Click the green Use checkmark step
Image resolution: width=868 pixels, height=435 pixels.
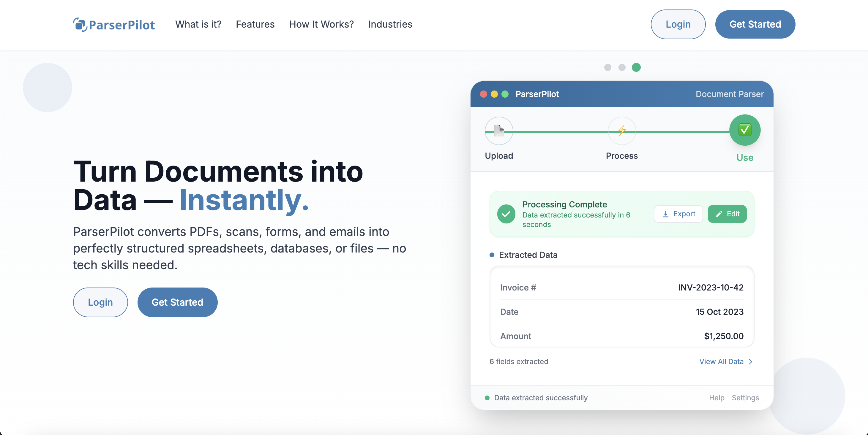click(744, 130)
